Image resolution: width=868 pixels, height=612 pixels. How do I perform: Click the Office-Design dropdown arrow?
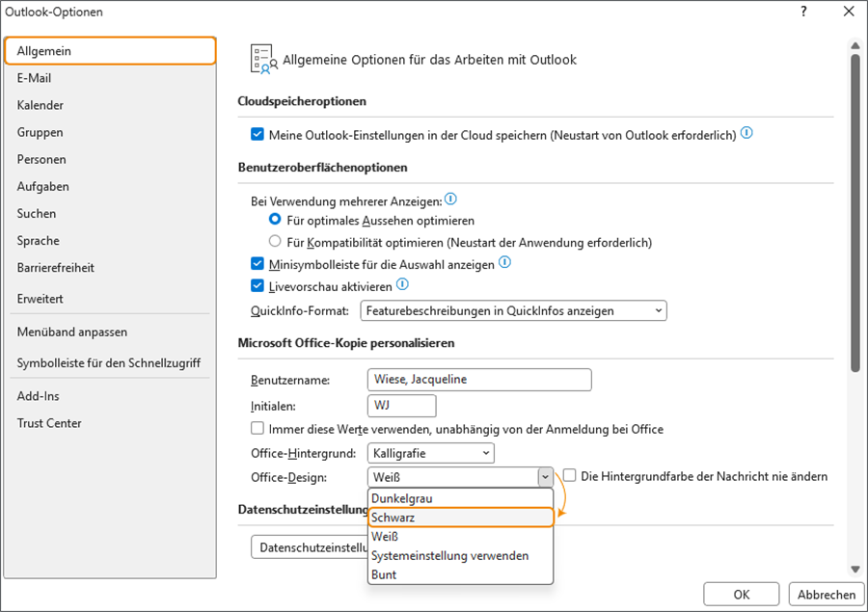545,477
